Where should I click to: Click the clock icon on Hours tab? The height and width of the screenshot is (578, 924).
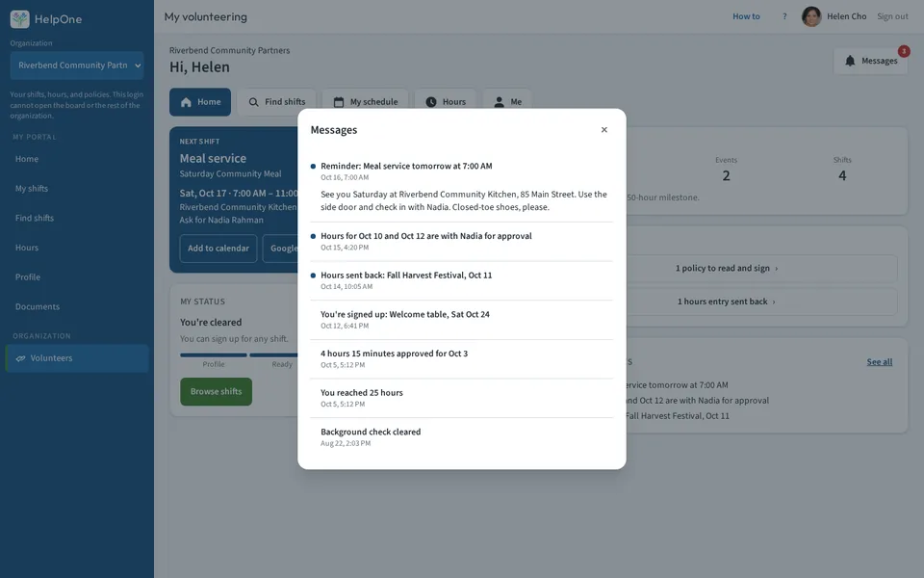(431, 102)
